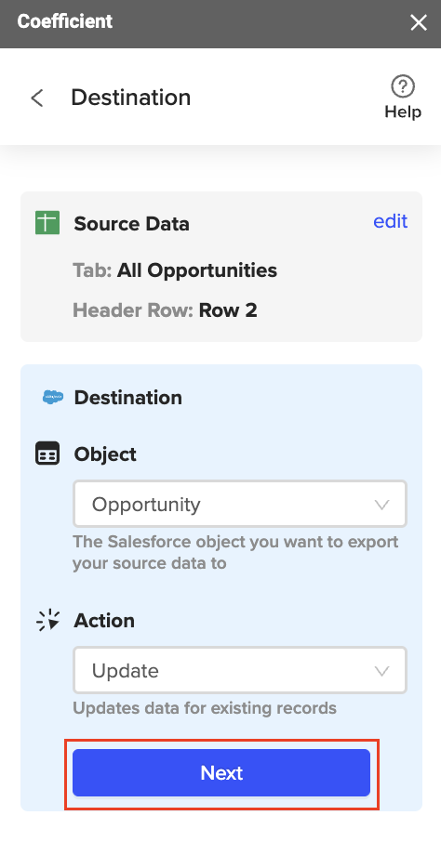Click the Header Row: Row 2 text
This screenshot has height=868, width=441.
click(165, 310)
